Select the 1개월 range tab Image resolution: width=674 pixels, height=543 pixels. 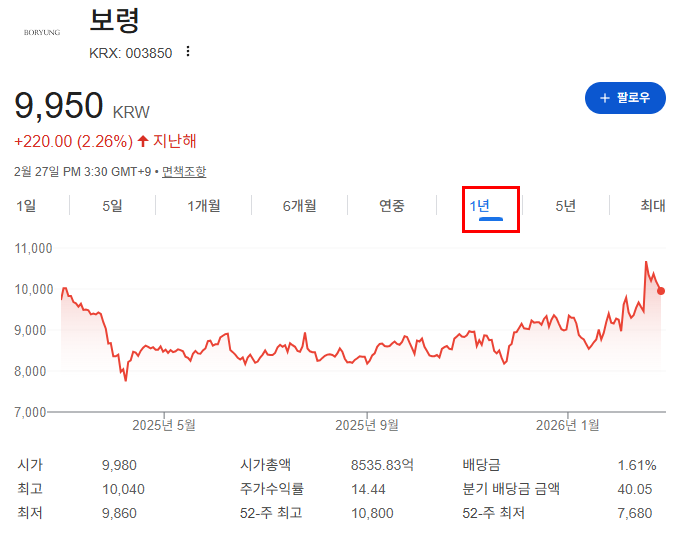(x=203, y=206)
